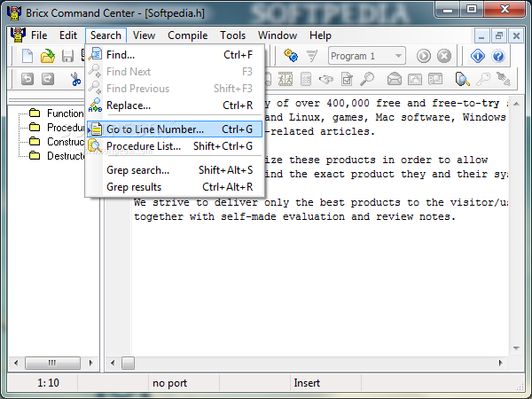Create a new file with the blank page icon
This screenshot has width=532, height=399.
point(27,56)
